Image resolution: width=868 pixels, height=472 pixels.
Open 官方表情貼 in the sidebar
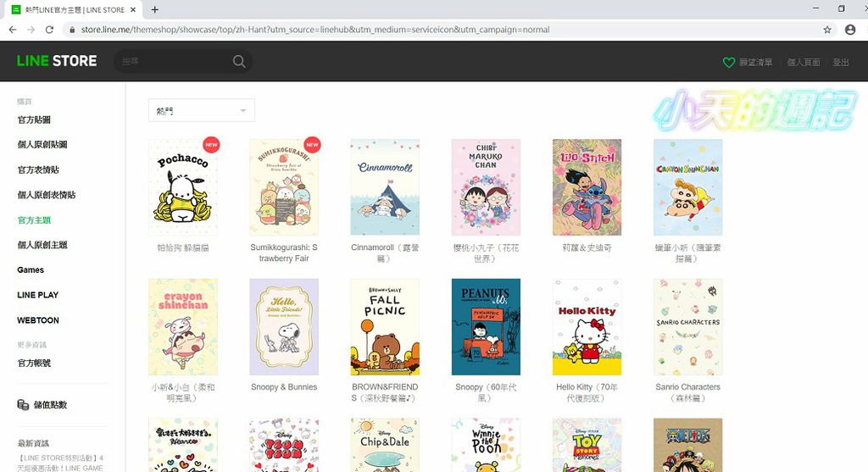pos(38,169)
